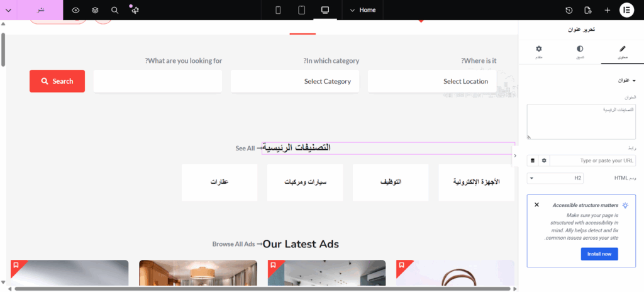Click the What's New notification icon
The height and width of the screenshot is (292, 644).
(135, 10)
